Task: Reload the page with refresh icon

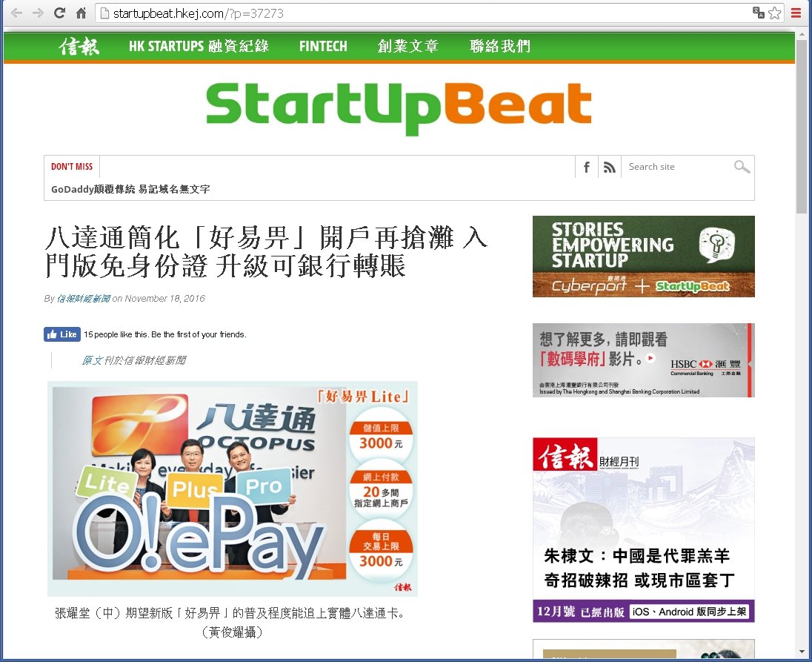Action: click(59, 13)
